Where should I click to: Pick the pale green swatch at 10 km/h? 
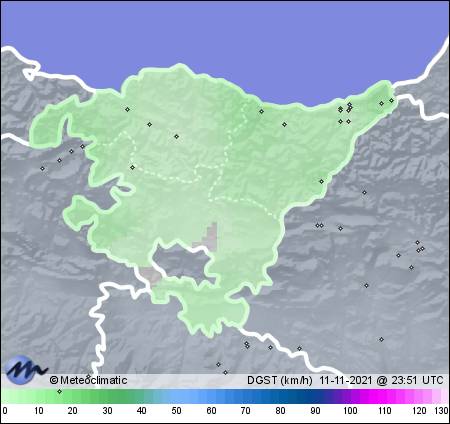click(x=39, y=397)
